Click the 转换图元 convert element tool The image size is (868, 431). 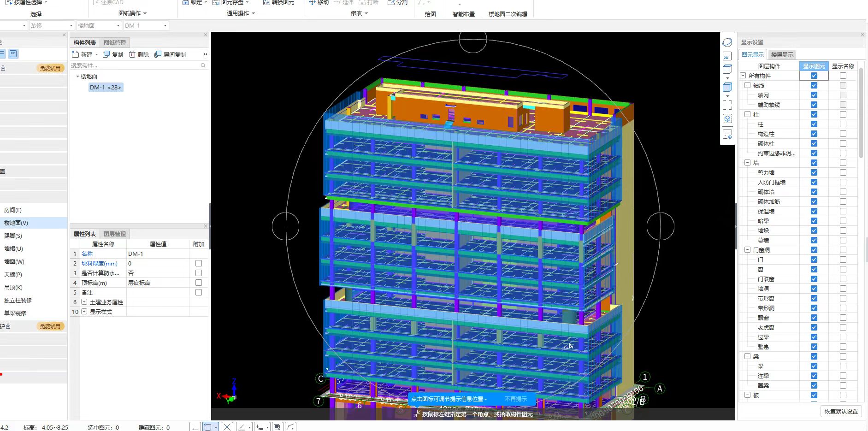coord(278,2)
